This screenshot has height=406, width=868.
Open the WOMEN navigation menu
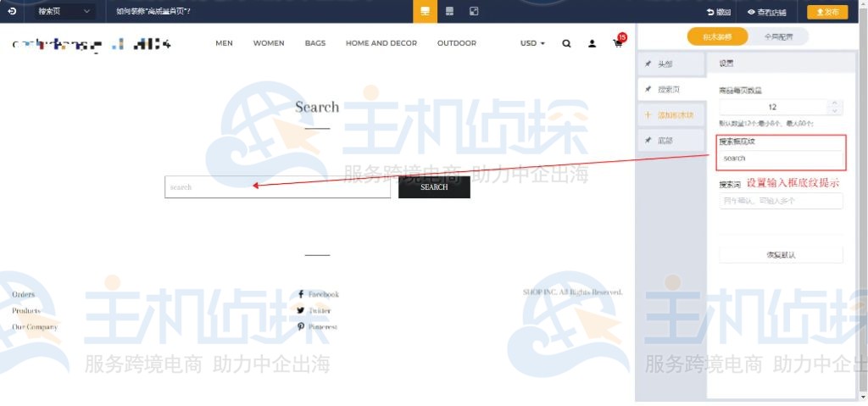(269, 43)
